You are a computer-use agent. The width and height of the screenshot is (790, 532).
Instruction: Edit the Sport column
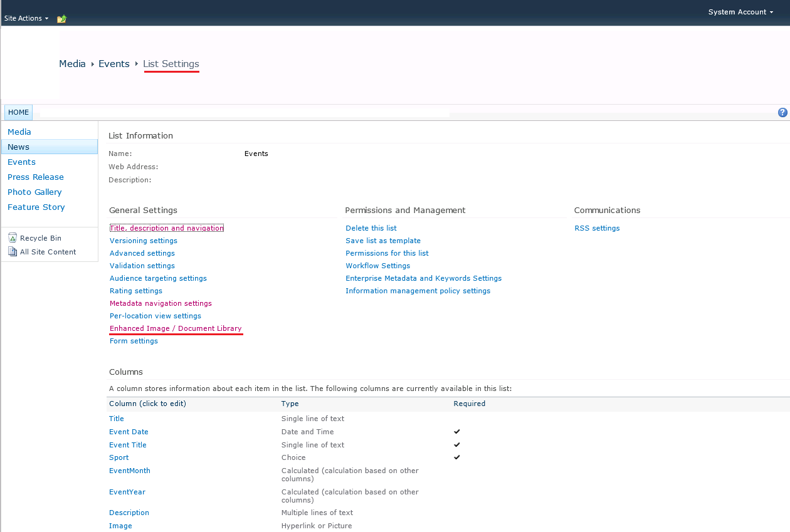pos(119,457)
